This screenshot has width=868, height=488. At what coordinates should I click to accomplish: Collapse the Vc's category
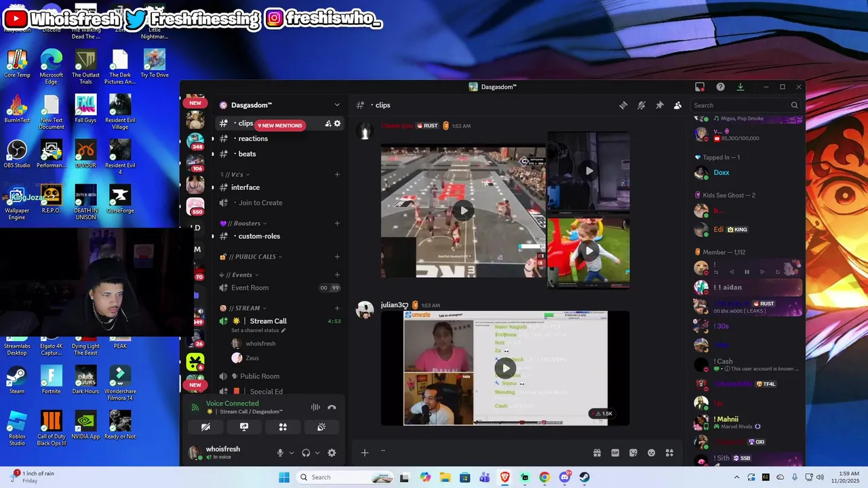pyautogui.click(x=235, y=174)
